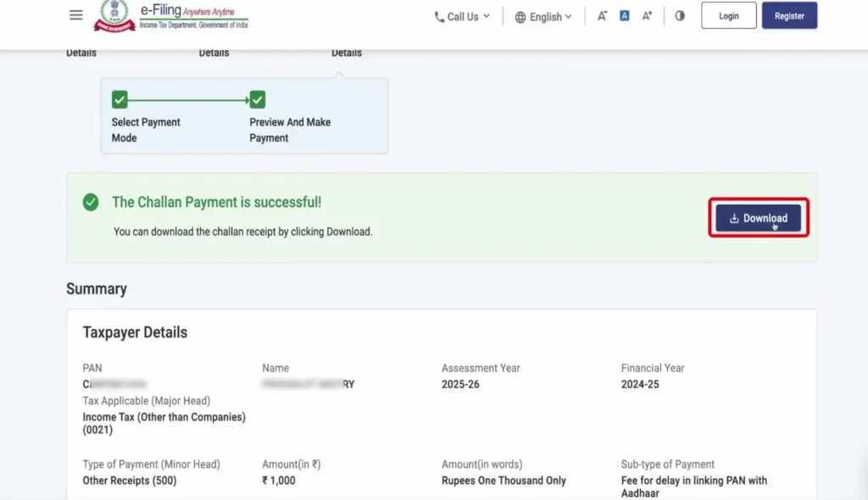868x500 pixels.
Task: Reset to default font size A
Action: coord(625,16)
